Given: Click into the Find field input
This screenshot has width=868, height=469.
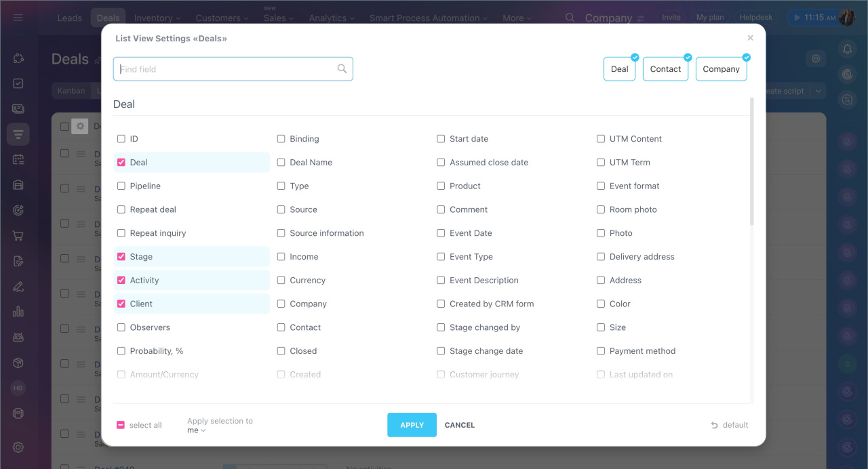Looking at the screenshot, I should [x=227, y=69].
